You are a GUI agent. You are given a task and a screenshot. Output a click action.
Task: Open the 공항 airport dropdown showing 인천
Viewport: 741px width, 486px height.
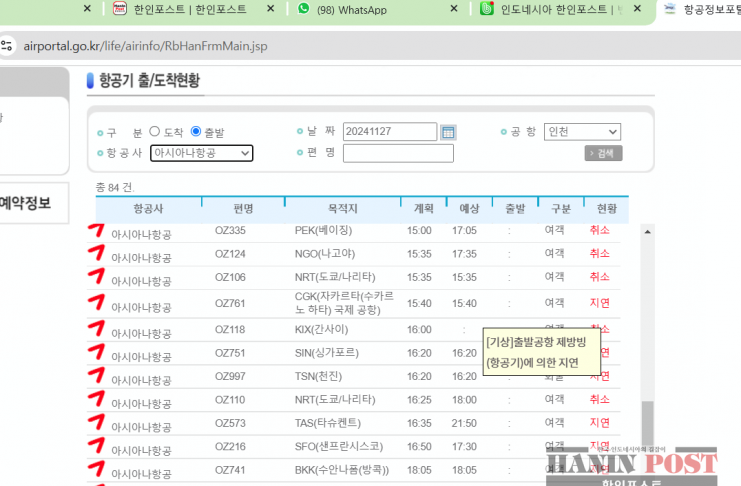582,132
